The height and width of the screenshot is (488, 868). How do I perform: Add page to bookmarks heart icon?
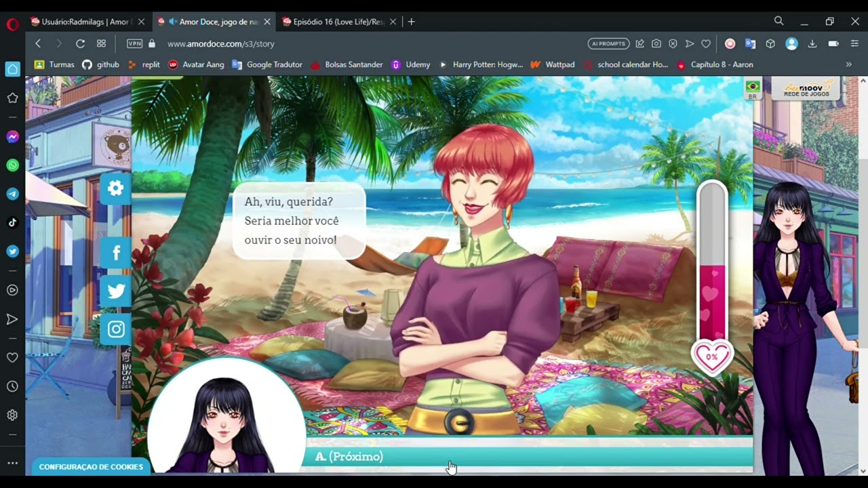pos(706,43)
